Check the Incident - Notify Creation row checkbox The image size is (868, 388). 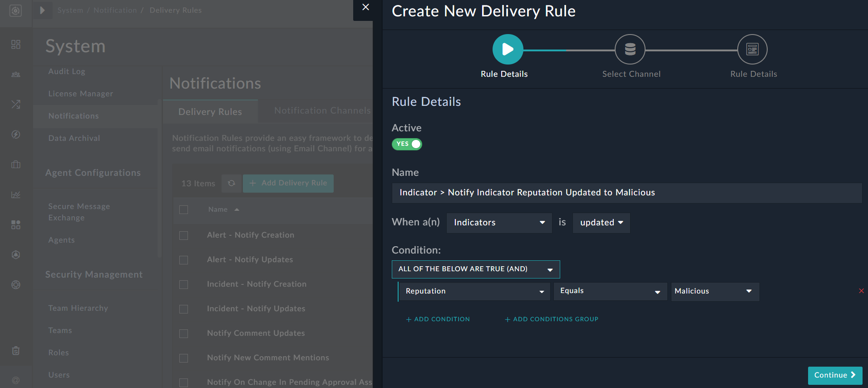tap(183, 284)
